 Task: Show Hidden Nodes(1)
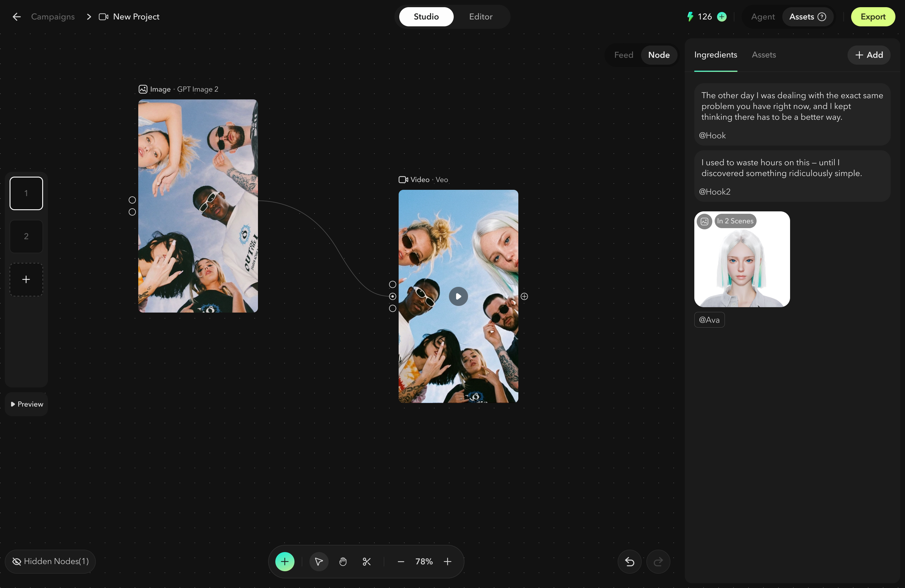50,561
